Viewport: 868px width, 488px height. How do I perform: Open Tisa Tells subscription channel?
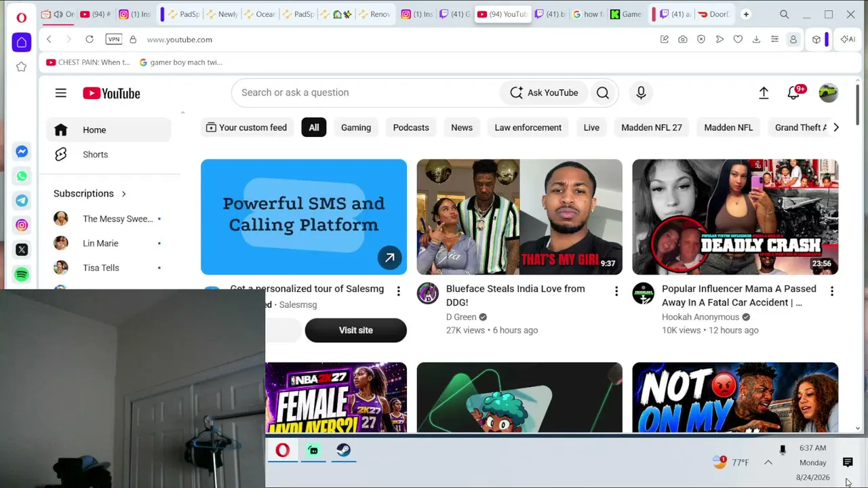click(108, 268)
